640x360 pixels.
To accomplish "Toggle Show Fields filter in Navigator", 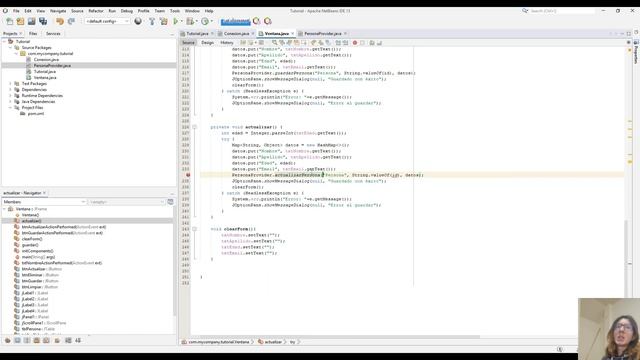I will coord(17,340).
